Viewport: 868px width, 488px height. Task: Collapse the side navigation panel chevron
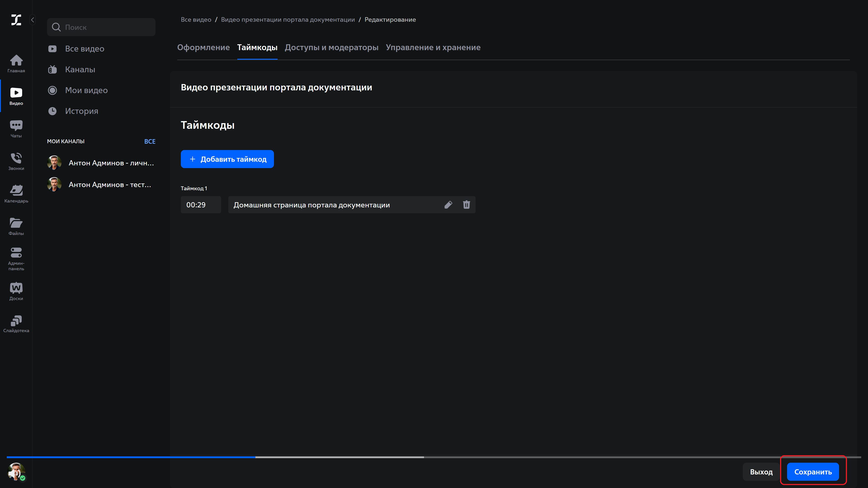point(33,20)
